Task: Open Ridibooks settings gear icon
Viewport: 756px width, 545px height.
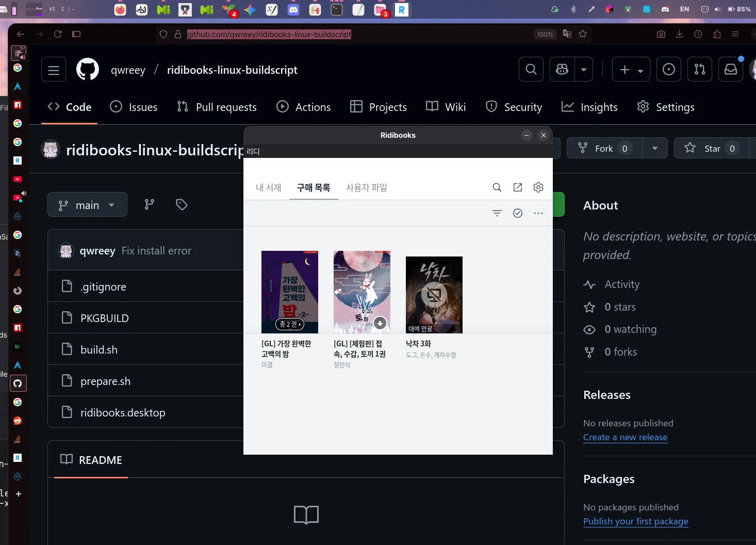Action: coord(538,187)
